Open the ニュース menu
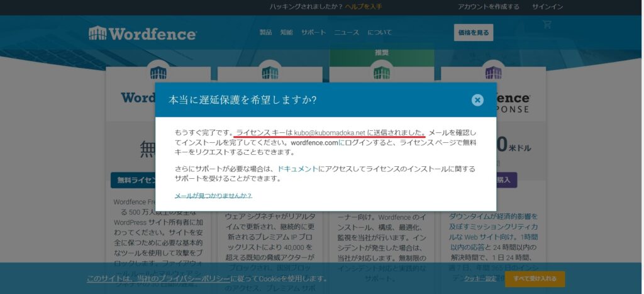 coord(347,33)
